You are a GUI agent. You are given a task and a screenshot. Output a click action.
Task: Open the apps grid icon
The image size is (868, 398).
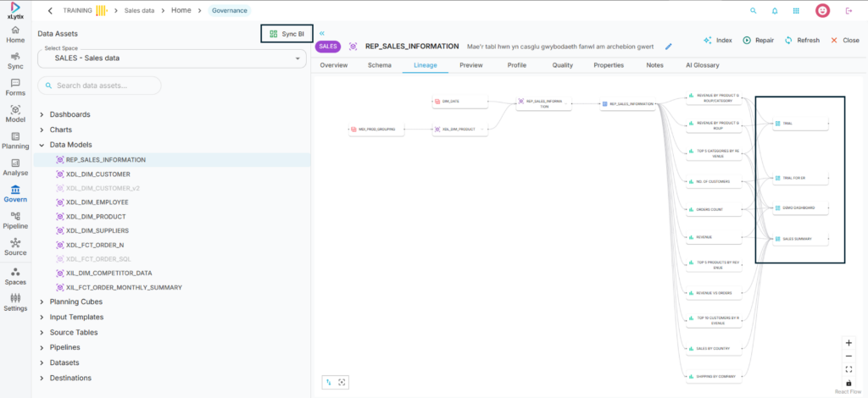point(796,11)
